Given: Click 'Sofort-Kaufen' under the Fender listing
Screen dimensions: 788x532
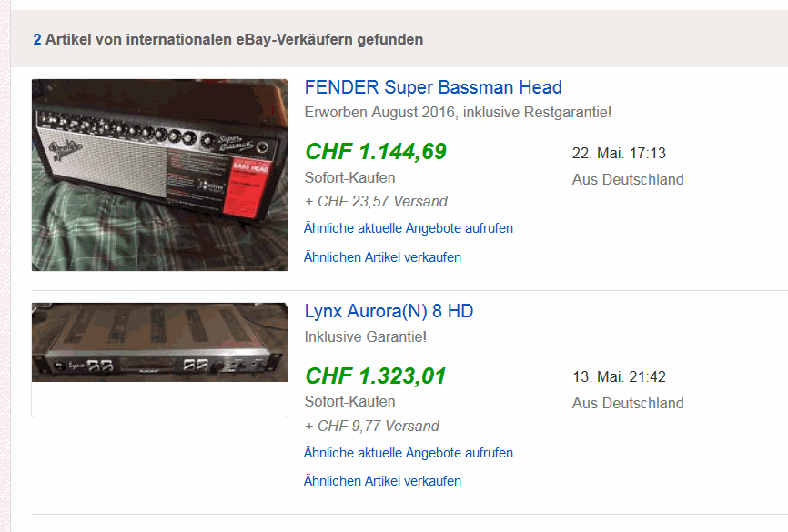Looking at the screenshot, I should pyautogui.click(x=349, y=177).
